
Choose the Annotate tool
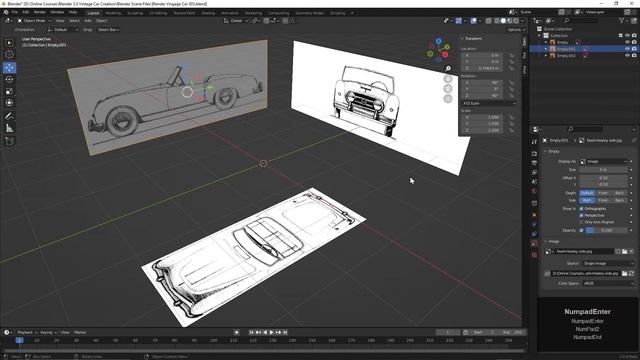coord(9,116)
